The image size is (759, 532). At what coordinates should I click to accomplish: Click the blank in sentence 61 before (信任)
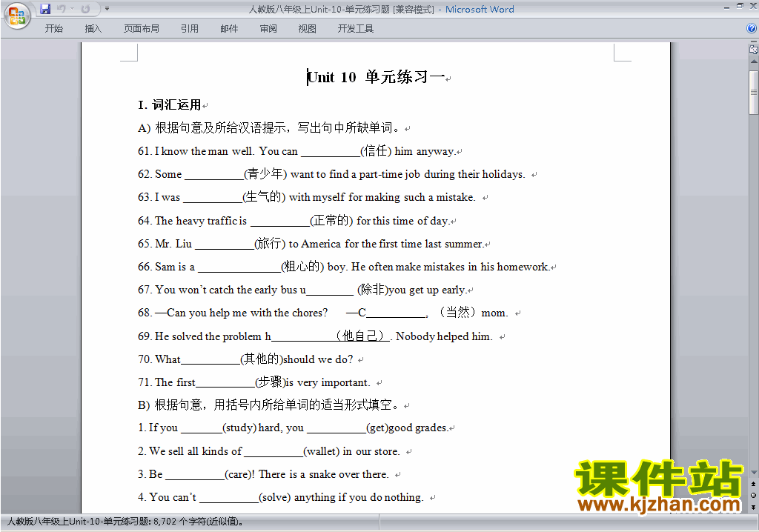[x=331, y=152]
